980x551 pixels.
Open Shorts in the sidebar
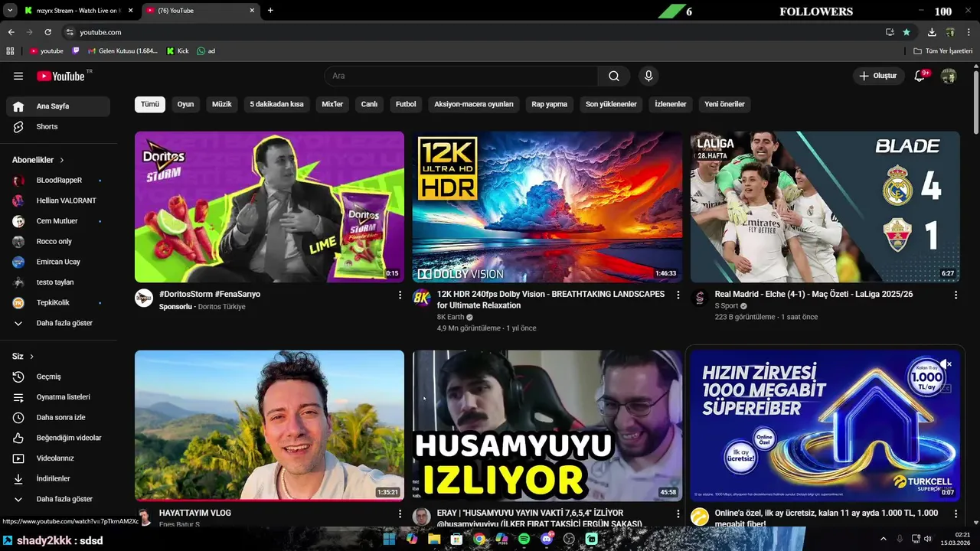pos(58,126)
